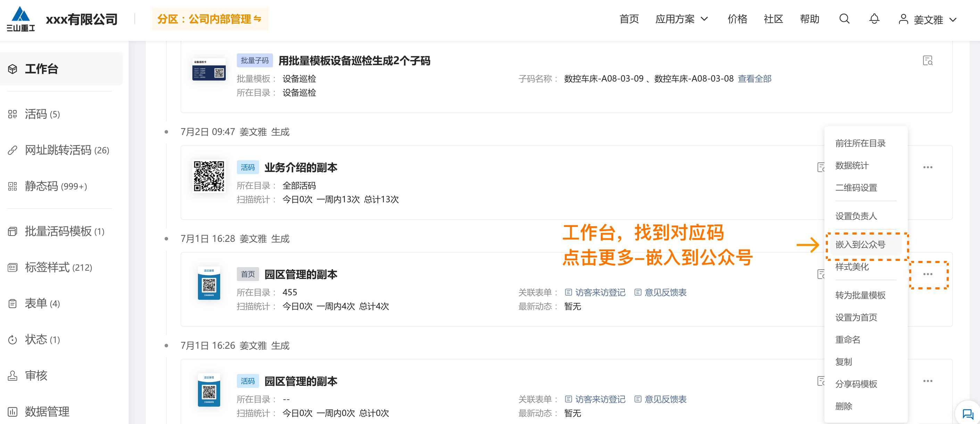This screenshot has height=424, width=980.
Task: Click the directory value 455
Action: coord(290,292)
